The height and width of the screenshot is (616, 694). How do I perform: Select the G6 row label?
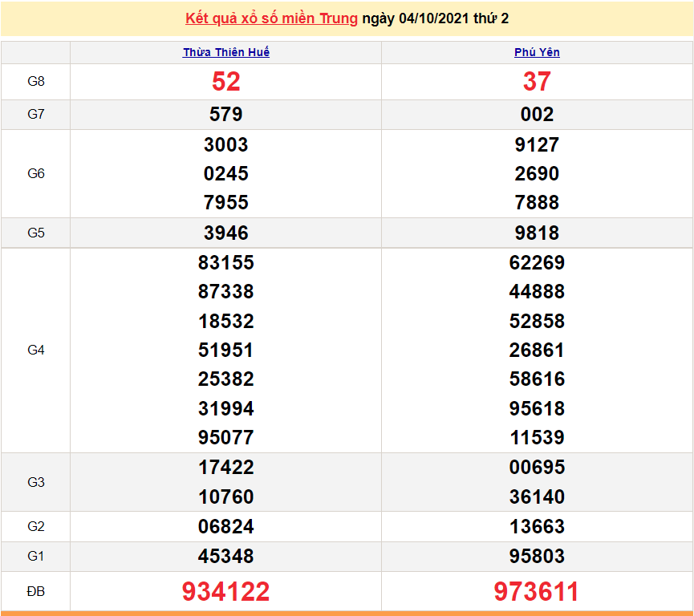click(35, 173)
